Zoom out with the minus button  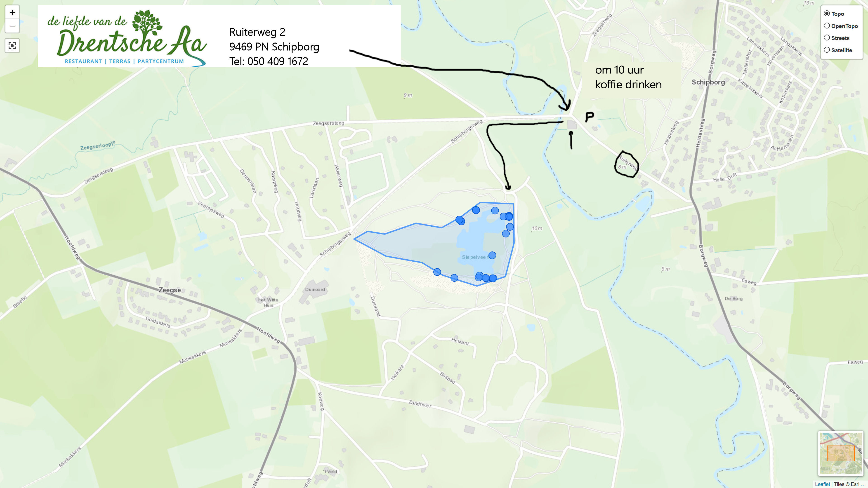pyautogui.click(x=12, y=26)
